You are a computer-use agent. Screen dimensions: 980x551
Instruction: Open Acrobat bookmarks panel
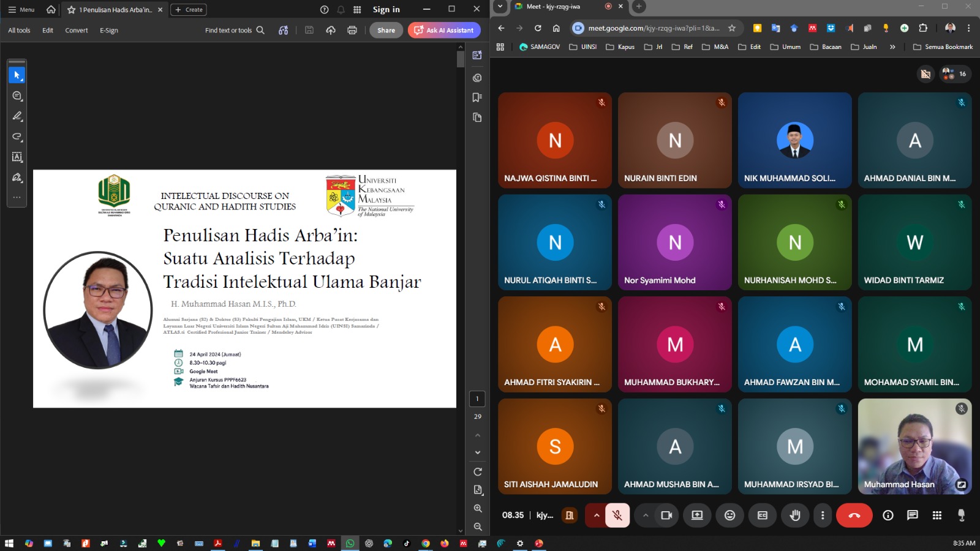tap(477, 97)
